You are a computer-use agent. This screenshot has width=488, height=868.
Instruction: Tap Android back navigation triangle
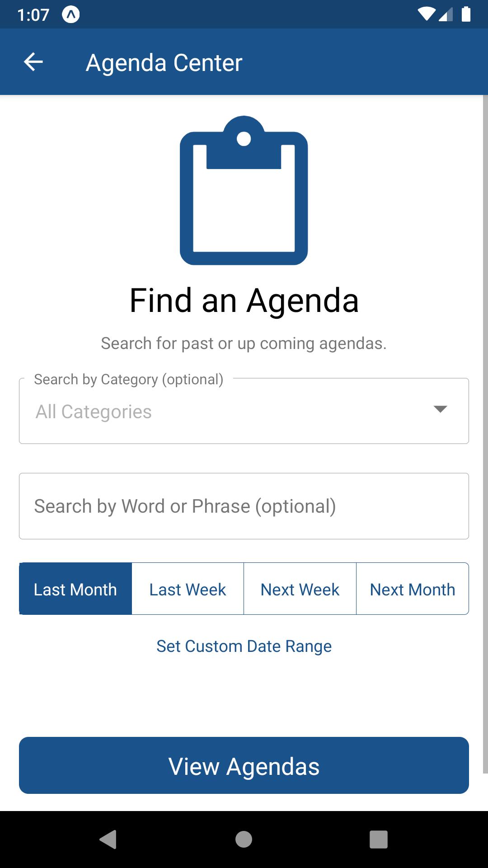coord(108,840)
